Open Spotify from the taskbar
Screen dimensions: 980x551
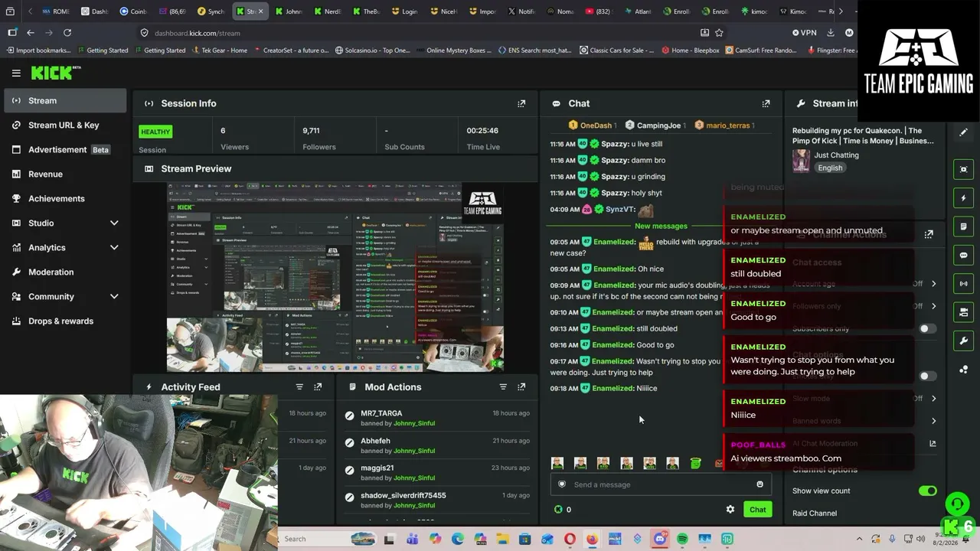[682, 539]
